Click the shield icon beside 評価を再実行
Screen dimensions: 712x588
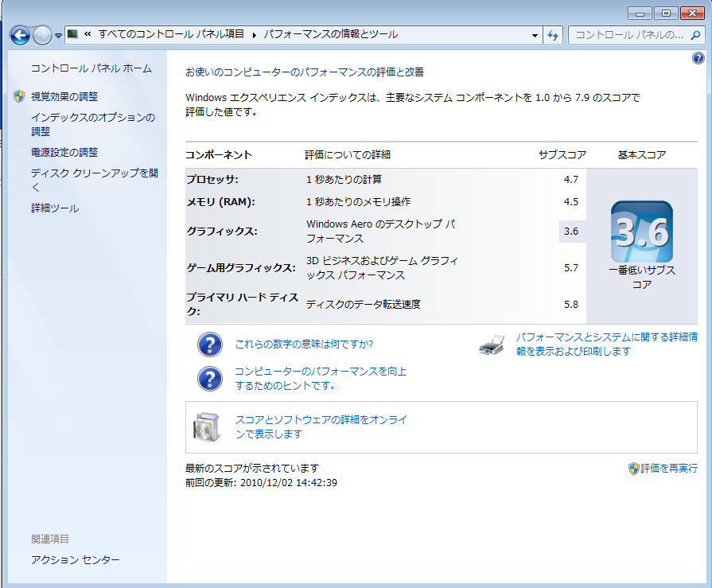pyautogui.click(x=634, y=469)
